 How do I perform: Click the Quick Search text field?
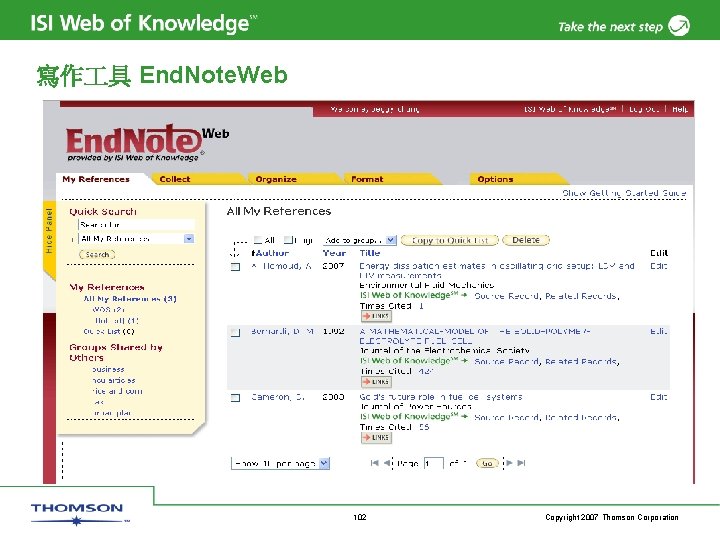point(136,225)
